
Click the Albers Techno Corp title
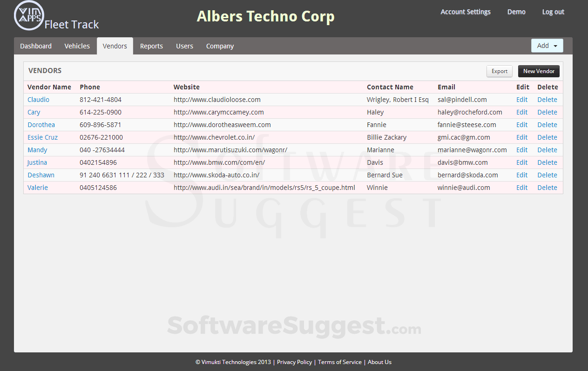[265, 16]
